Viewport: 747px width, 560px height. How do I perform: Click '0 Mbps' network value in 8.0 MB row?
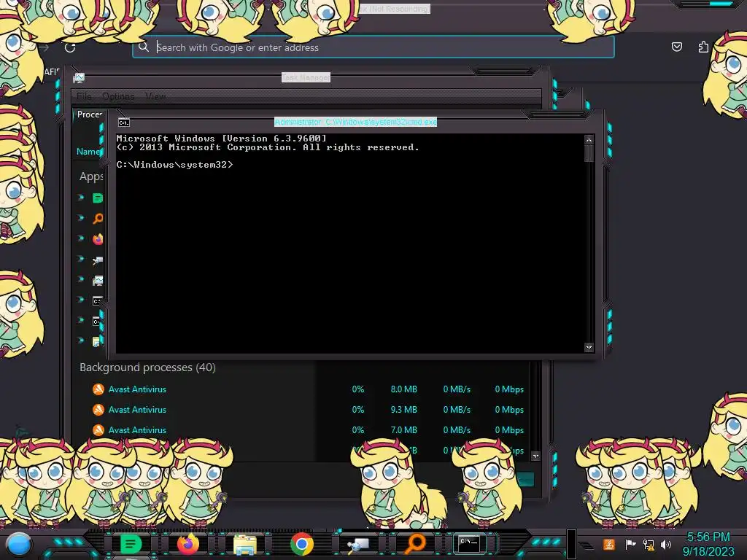coord(509,389)
